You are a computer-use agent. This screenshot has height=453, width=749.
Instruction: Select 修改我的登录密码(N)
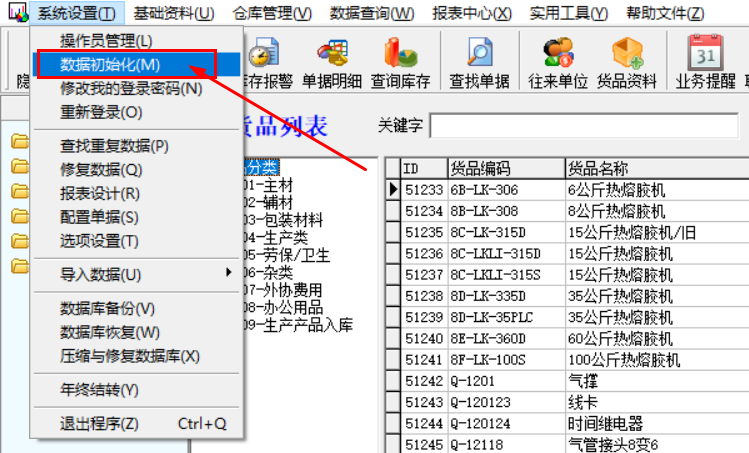coord(137,88)
